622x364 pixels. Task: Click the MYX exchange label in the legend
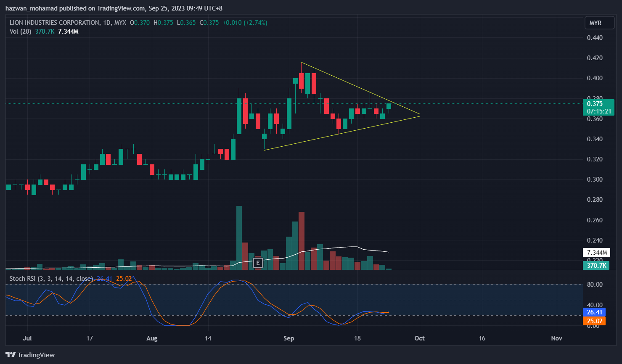(x=120, y=23)
